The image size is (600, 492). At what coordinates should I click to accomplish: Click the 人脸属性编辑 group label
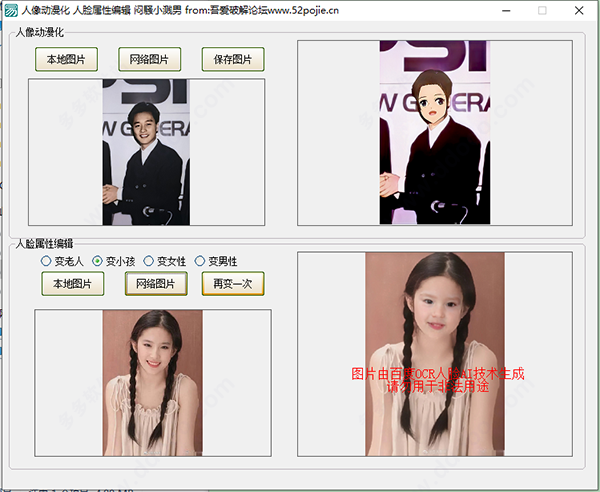(44, 244)
